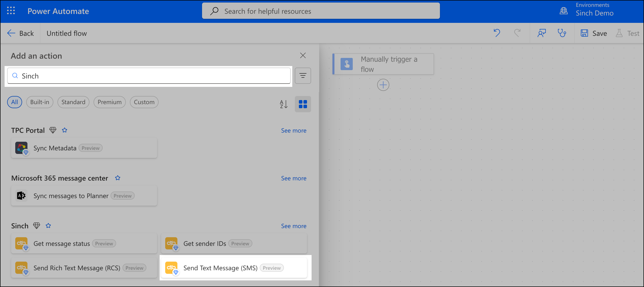
Task: Expand TPC Portal with See more
Action: point(294,131)
